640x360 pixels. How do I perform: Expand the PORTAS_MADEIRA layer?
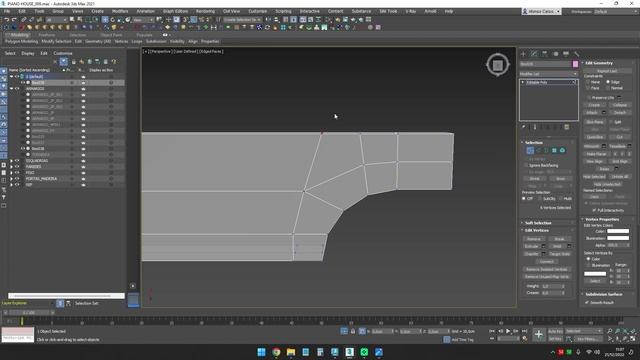point(11,179)
